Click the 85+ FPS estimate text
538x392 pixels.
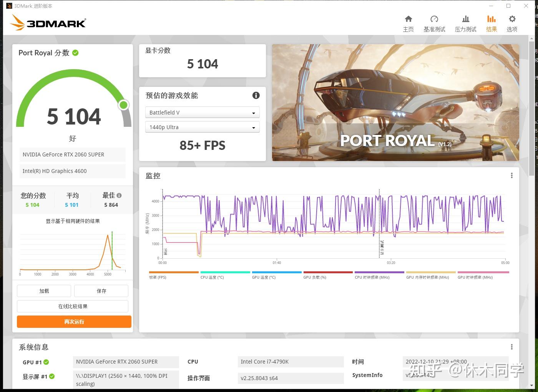coord(203,145)
